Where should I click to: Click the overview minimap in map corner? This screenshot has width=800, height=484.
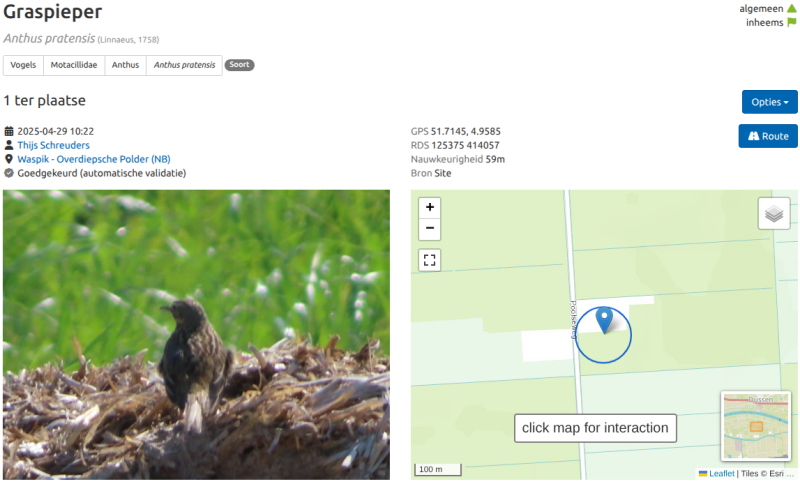coord(756,426)
